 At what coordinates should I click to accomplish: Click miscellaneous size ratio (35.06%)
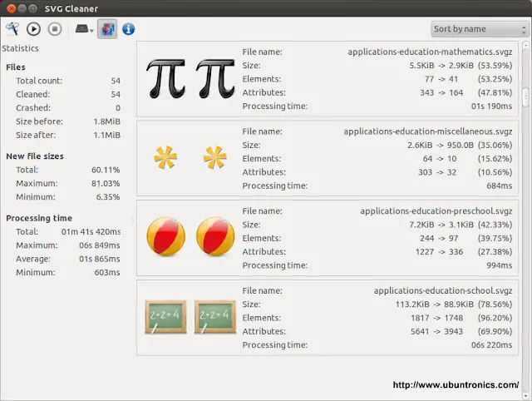(x=495, y=145)
